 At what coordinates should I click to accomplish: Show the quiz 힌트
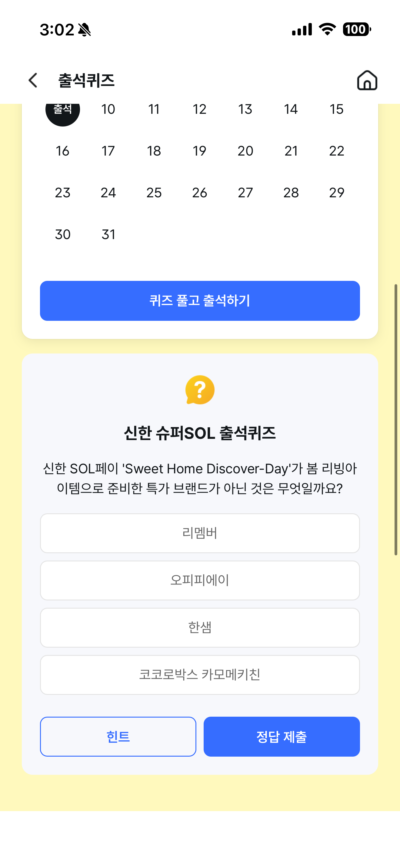point(118,737)
